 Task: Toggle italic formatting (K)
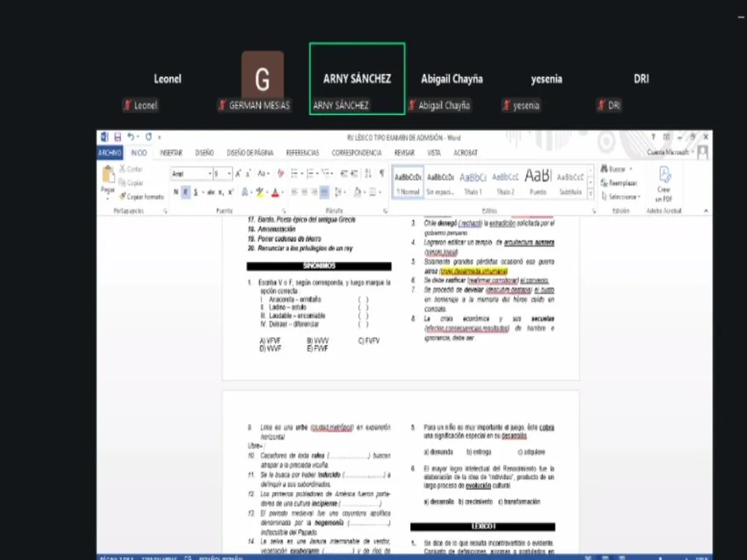185,192
